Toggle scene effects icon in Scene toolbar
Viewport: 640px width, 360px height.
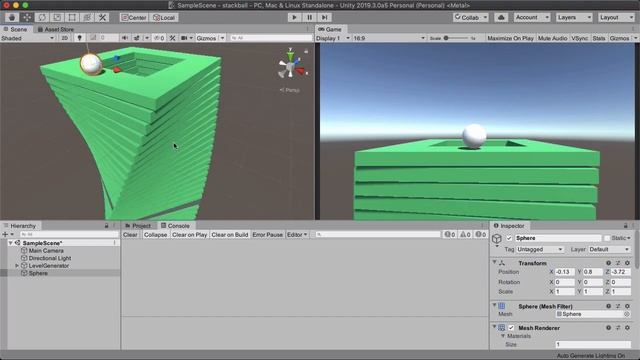[x=137, y=38]
